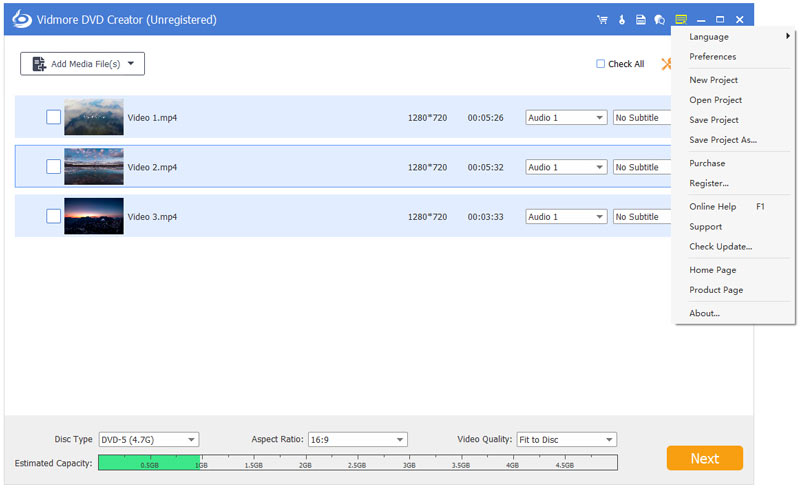Viewport: 800px width, 490px height.
Task: Open the Disc Type DVD-5 dropdown
Action: point(149,439)
